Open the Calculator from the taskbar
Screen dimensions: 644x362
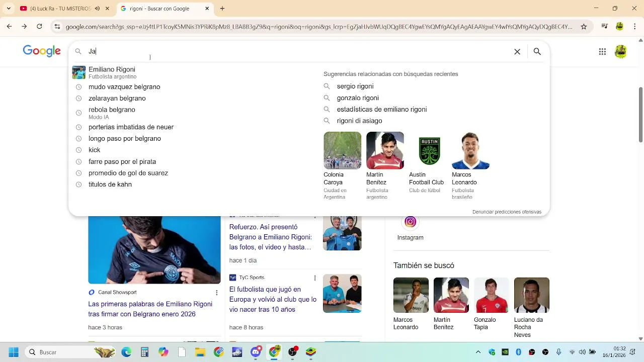click(x=145, y=352)
